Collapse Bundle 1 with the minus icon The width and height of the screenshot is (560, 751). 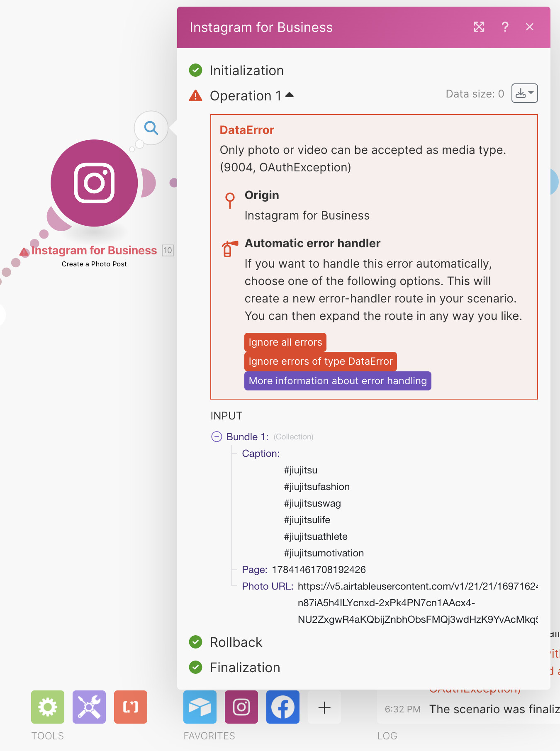click(x=217, y=436)
